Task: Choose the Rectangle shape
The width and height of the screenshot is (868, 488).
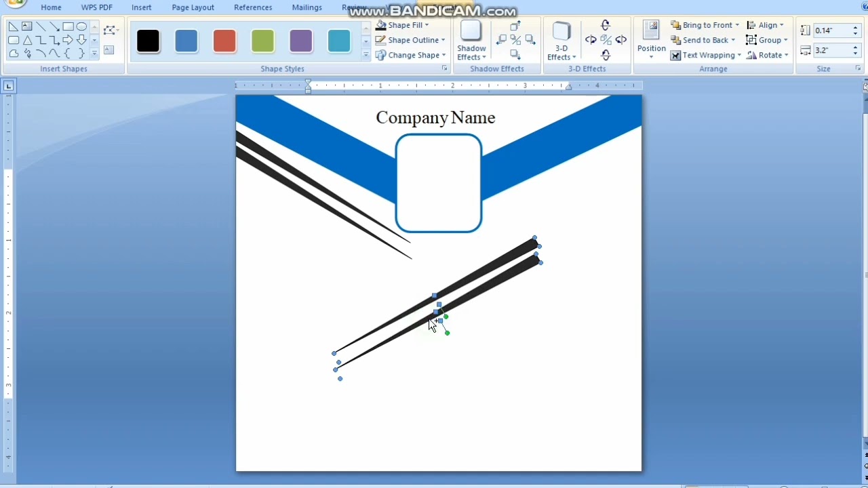Action: pyautogui.click(x=68, y=26)
